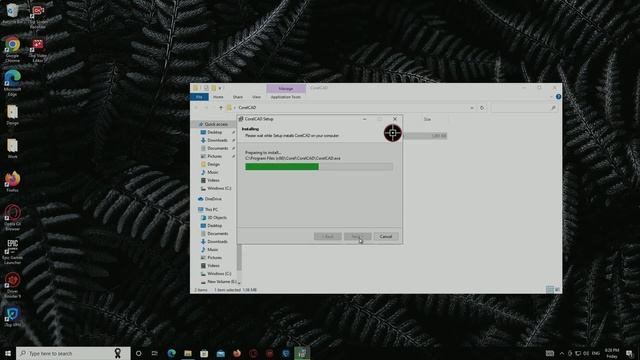Select Design folder in navigation pane
Image resolution: width=640 pixels, height=360 pixels.
[x=213, y=164]
